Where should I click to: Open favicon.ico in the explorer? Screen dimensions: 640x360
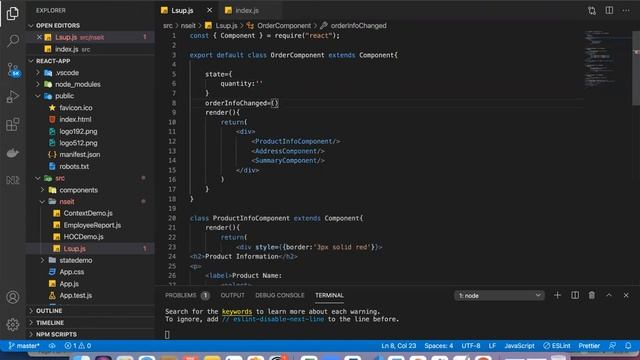point(76,108)
